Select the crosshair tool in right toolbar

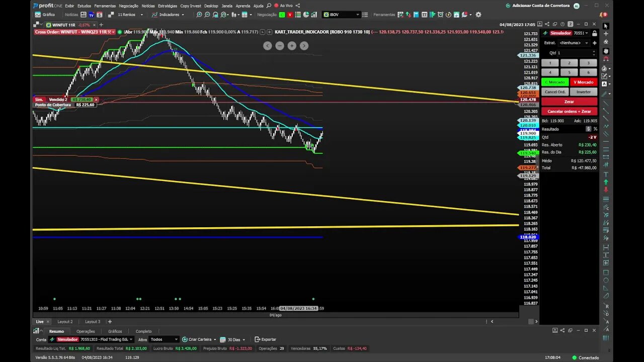click(x=606, y=34)
